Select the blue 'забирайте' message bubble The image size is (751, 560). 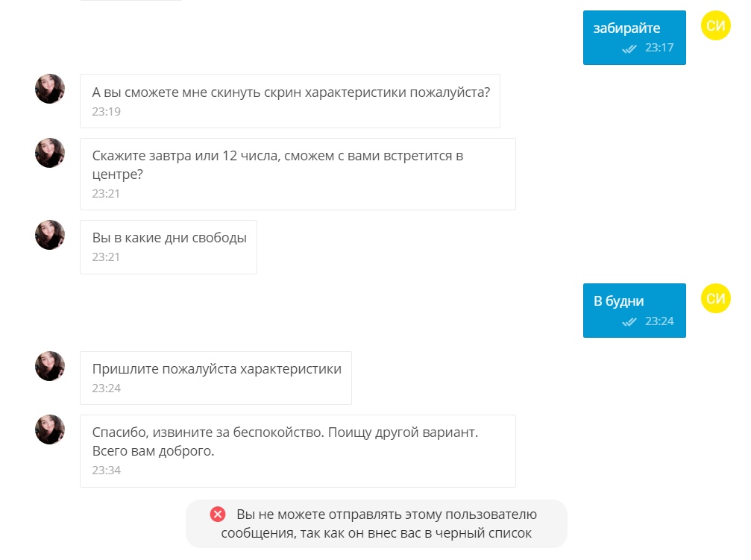click(634, 37)
